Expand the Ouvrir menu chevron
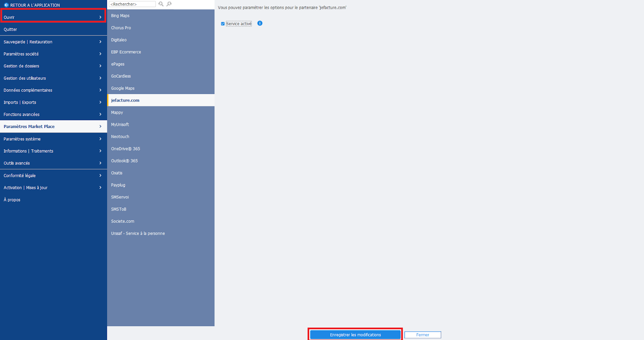The width and height of the screenshot is (644, 340). point(100,17)
